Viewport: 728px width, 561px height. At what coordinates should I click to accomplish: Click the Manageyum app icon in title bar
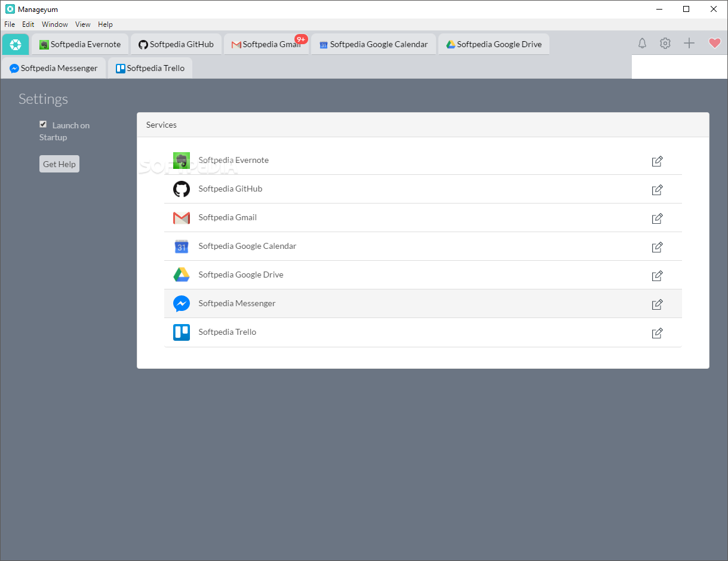[x=10, y=9]
